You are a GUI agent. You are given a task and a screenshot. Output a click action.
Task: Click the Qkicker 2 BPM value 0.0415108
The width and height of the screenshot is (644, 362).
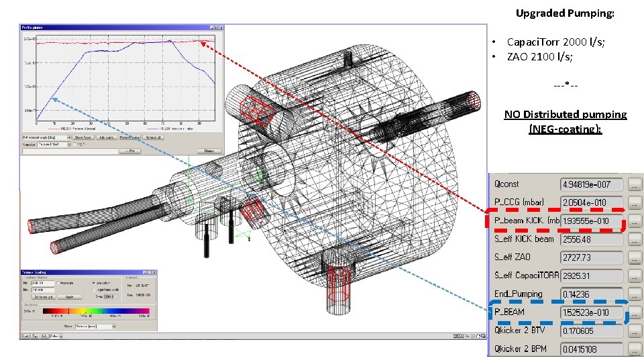(592, 349)
